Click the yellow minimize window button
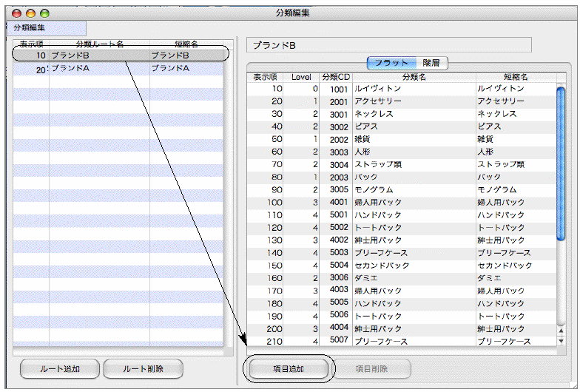This screenshot has height=392, width=580. 31,13
